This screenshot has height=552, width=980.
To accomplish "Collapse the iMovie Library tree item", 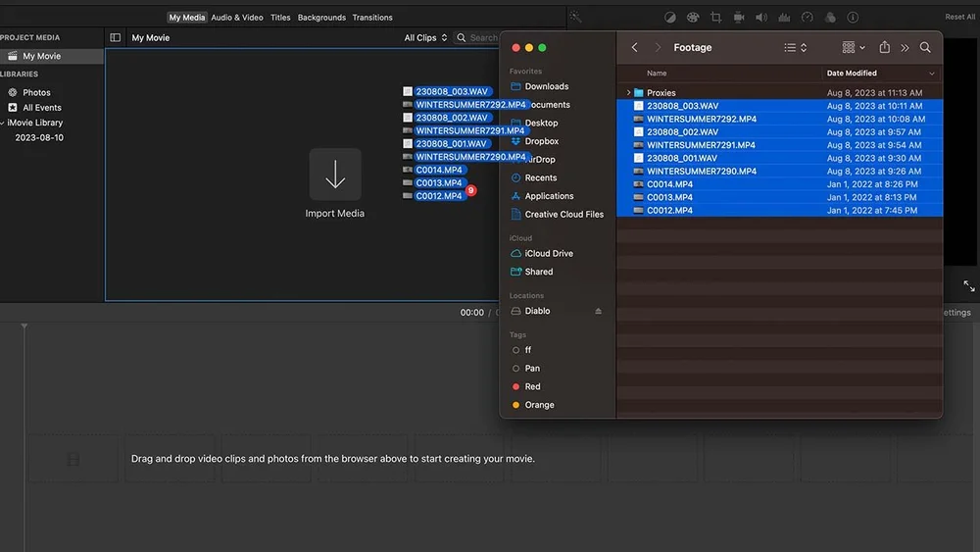I will (3, 123).
